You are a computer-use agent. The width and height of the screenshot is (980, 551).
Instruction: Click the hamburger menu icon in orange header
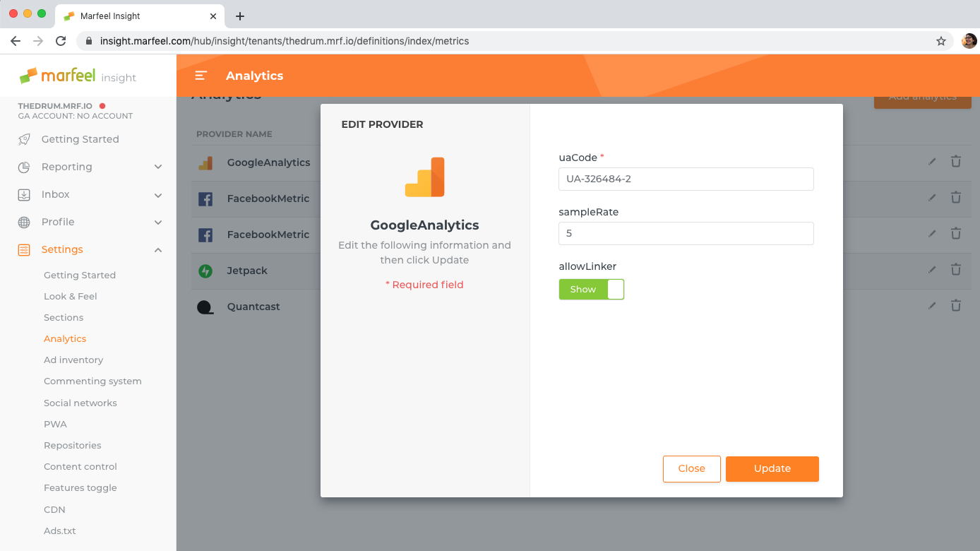pos(201,76)
